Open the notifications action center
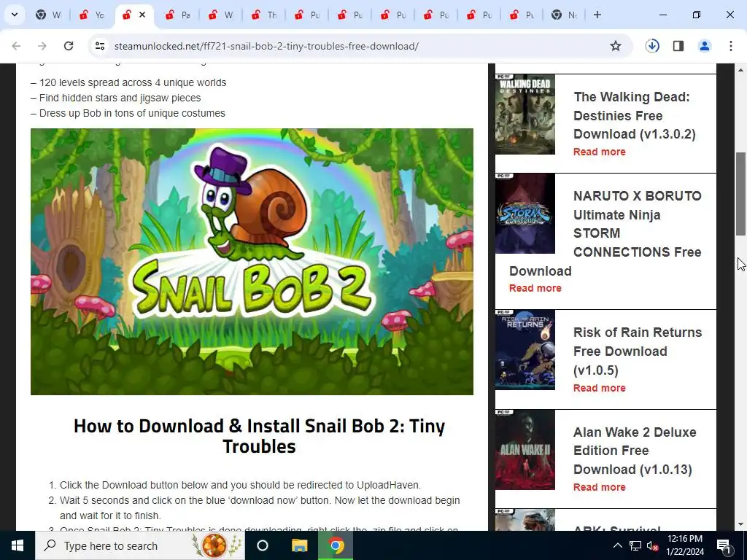The height and width of the screenshot is (560, 747). pyautogui.click(x=724, y=545)
